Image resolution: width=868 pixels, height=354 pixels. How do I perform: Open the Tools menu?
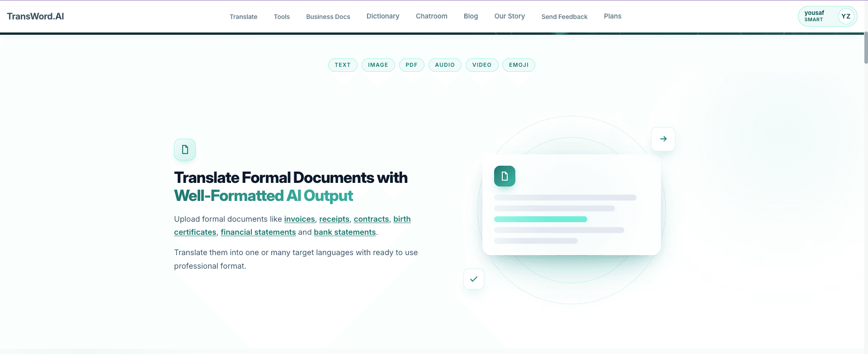coord(282,17)
